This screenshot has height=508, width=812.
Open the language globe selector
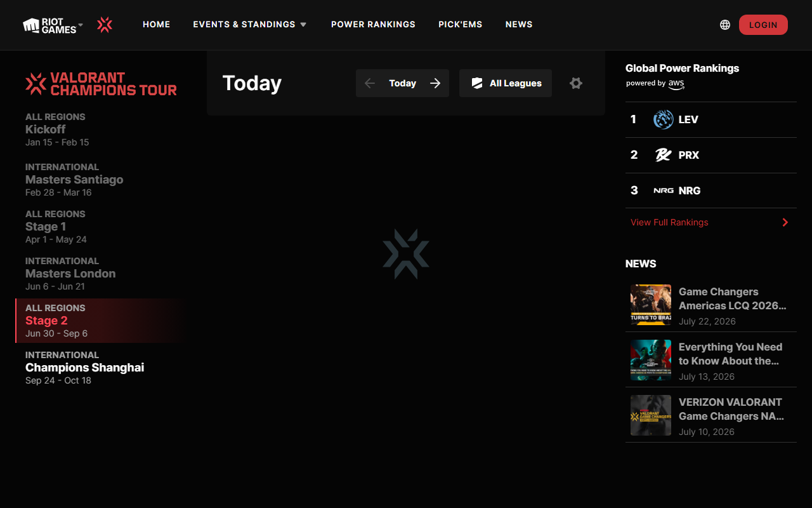[725, 25]
